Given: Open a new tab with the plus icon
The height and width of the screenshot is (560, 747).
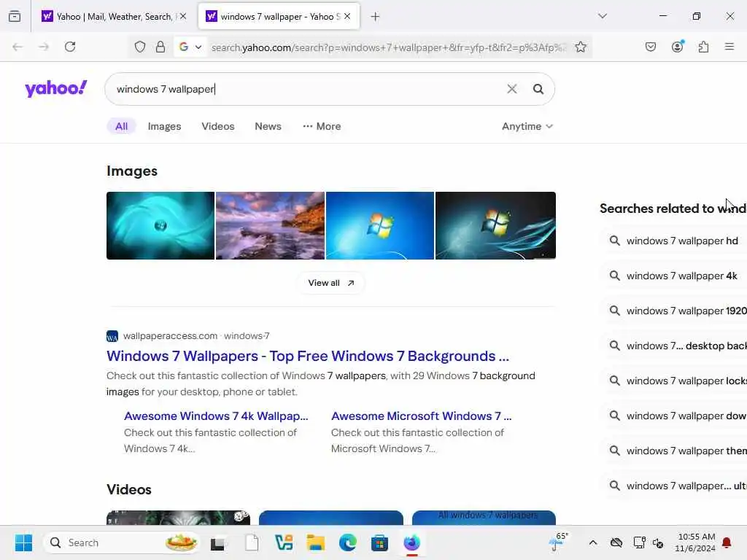Looking at the screenshot, I should click(x=376, y=17).
